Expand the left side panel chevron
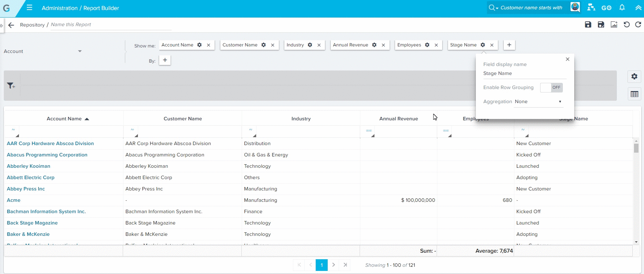This screenshot has height=274, width=644. (x=1, y=26)
